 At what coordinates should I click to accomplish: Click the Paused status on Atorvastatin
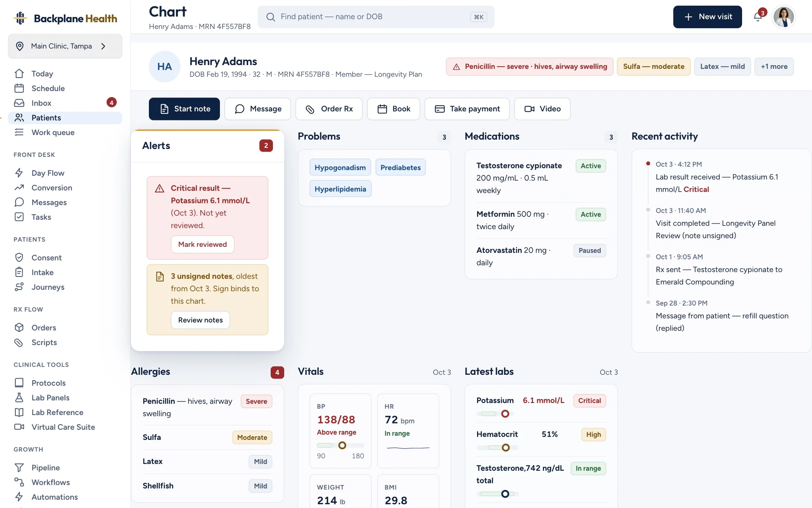[x=589, y=251]
